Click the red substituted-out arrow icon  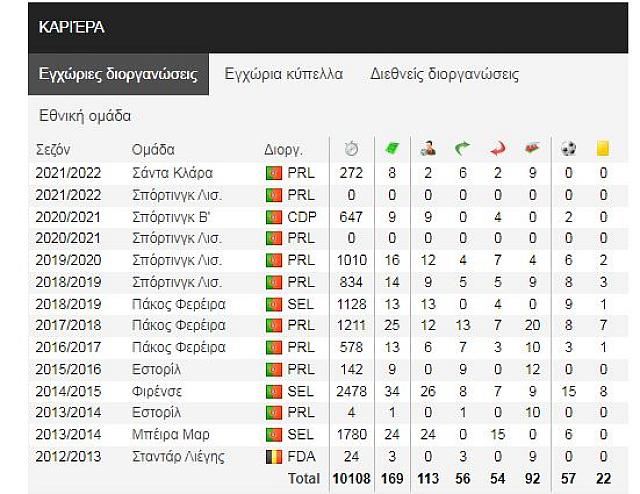click(497, 149)
